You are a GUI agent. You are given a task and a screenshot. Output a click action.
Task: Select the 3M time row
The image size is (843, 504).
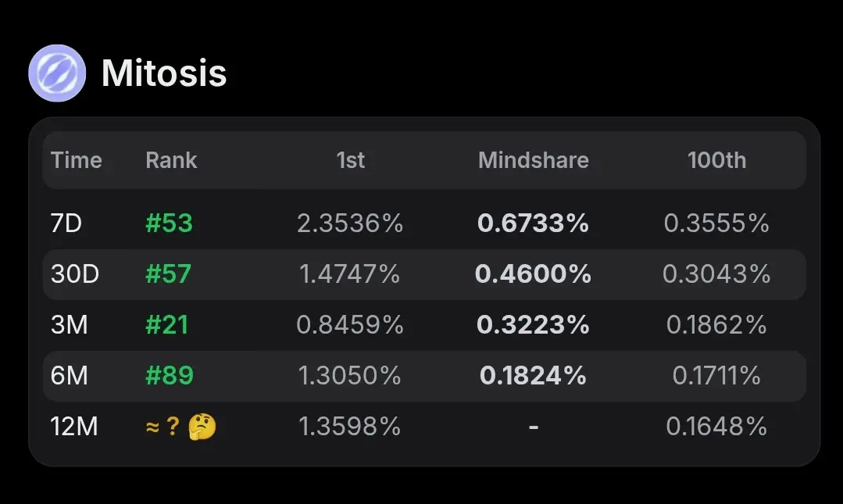pyautogui.click(x=424, y=325)
